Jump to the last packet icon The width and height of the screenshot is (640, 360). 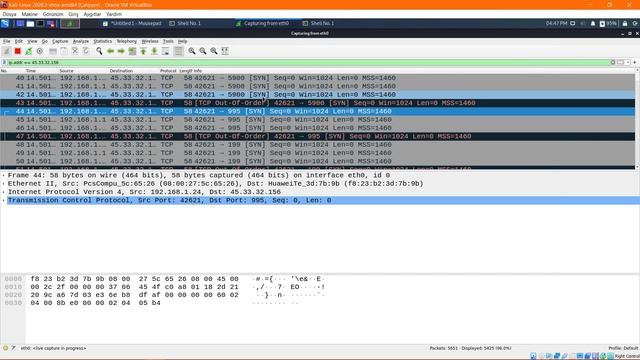tap(154, 51)
